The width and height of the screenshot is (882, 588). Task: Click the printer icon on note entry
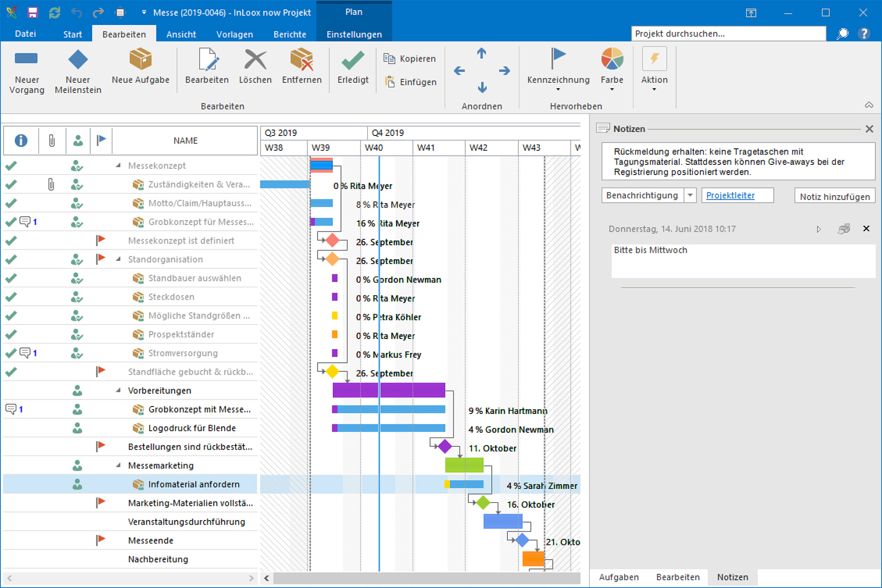click(844, 229)
